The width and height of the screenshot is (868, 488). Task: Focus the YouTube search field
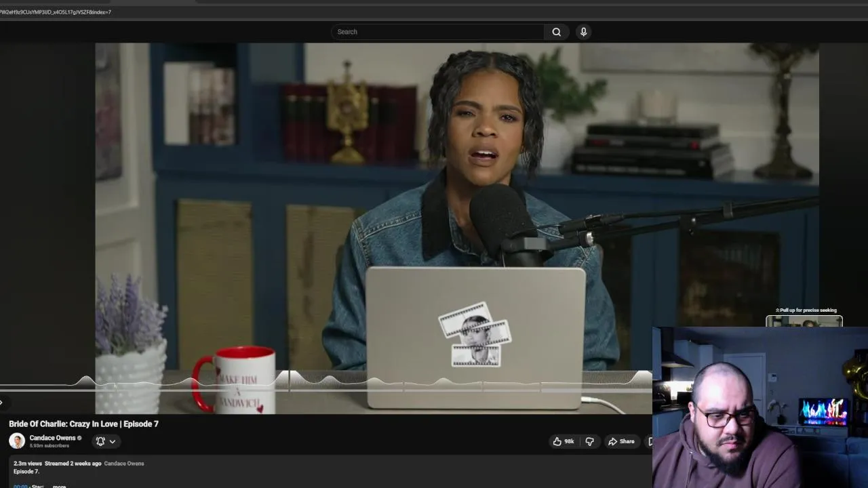click(437, 32)
